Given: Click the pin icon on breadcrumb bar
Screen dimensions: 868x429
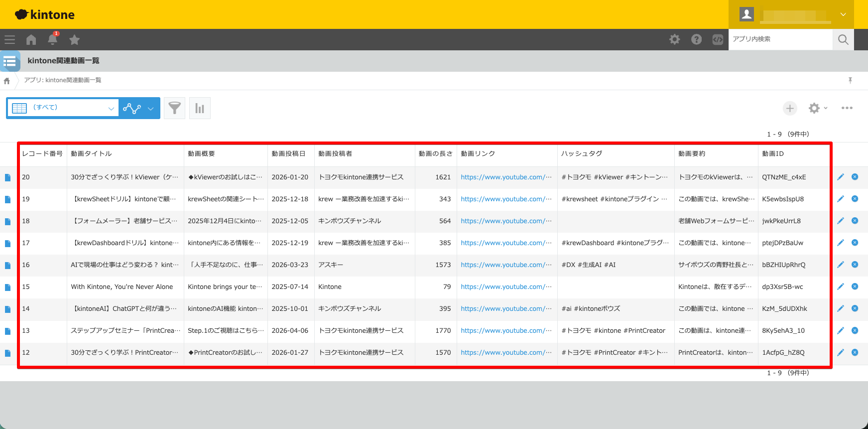Looking at the screenshot, I should point(851,80).
